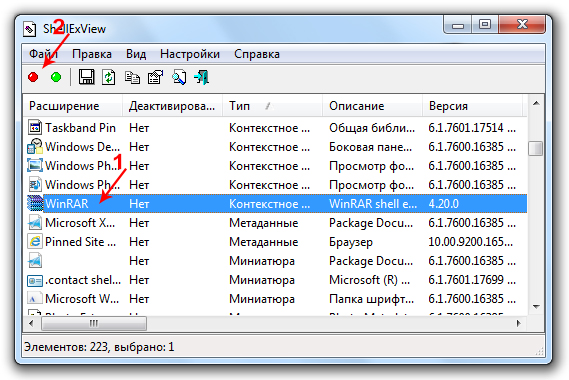The height and width of the screenshot is (380, 569).
Task: Sort by the Деактивирова... column header
Action: [172, 106]
